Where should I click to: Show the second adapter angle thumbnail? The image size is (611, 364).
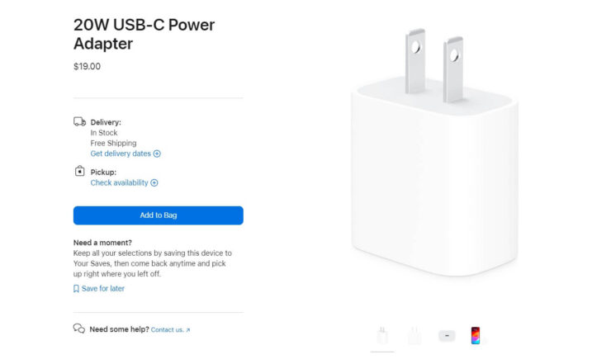414,336
